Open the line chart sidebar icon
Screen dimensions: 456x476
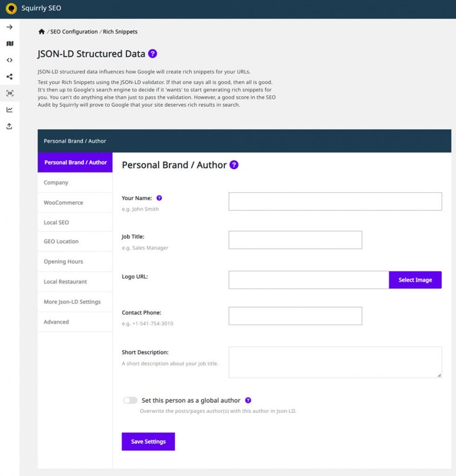click(9, 110)
